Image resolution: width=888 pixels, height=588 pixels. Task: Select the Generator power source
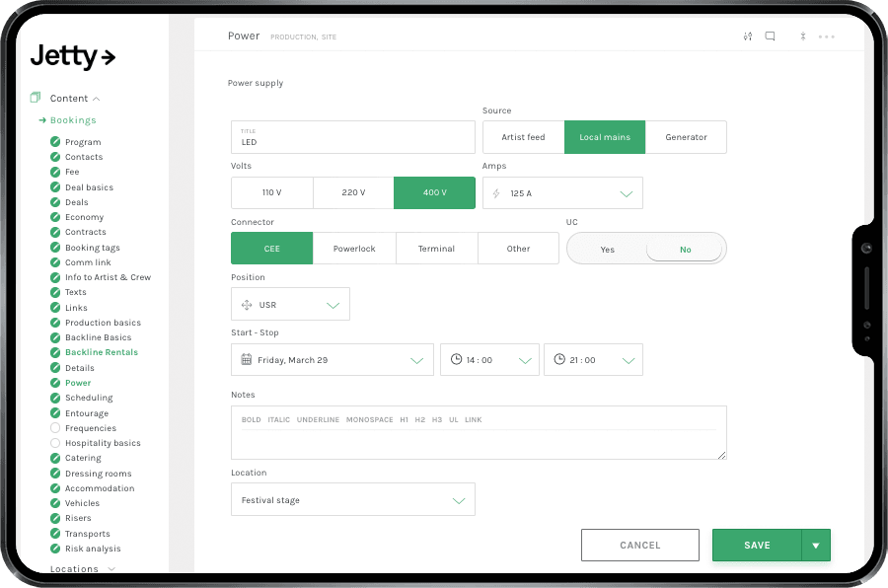click(687, 137)
